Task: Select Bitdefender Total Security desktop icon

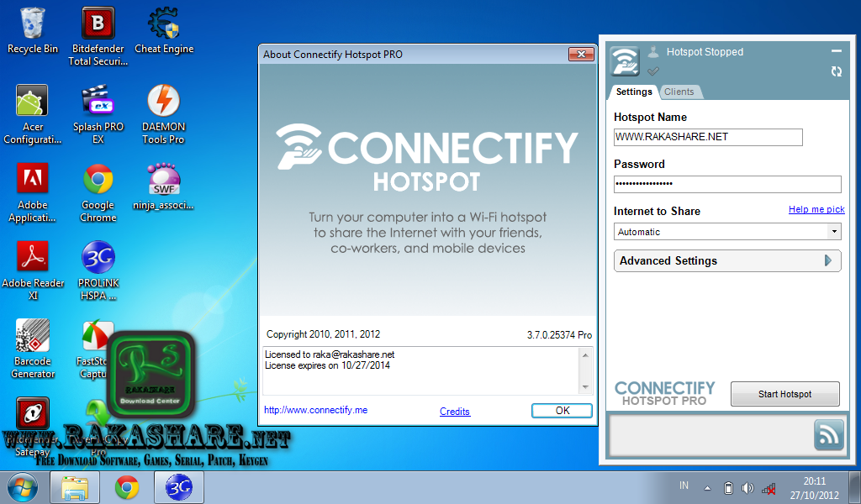Action: (98, 36)
